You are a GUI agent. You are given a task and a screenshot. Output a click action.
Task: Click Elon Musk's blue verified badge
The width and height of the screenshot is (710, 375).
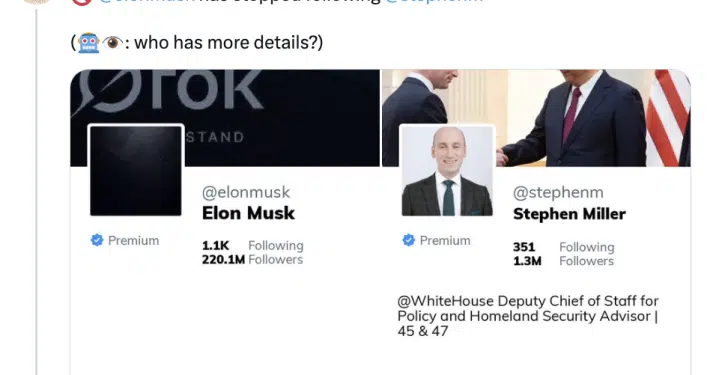pyautogui.click(x=97, y=240)
